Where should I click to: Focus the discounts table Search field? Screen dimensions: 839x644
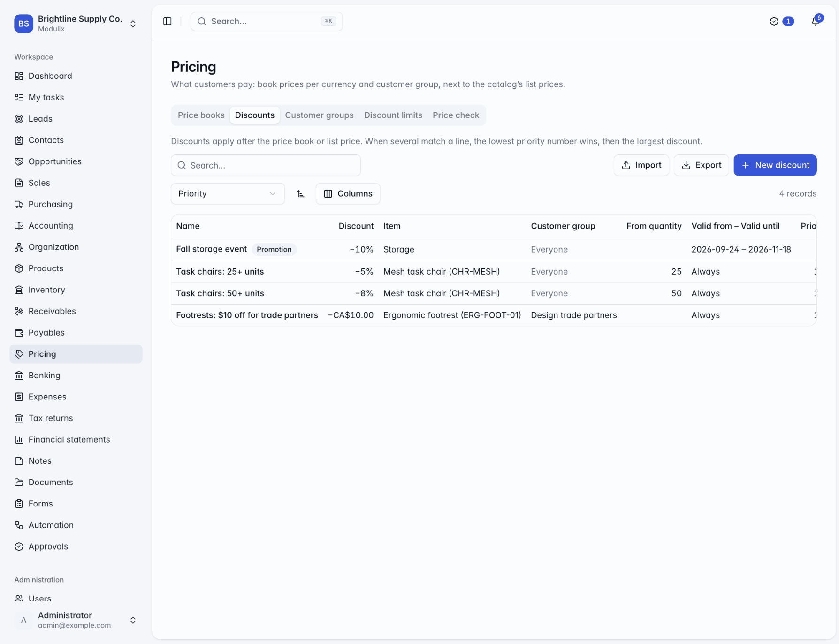coord(266,165)
